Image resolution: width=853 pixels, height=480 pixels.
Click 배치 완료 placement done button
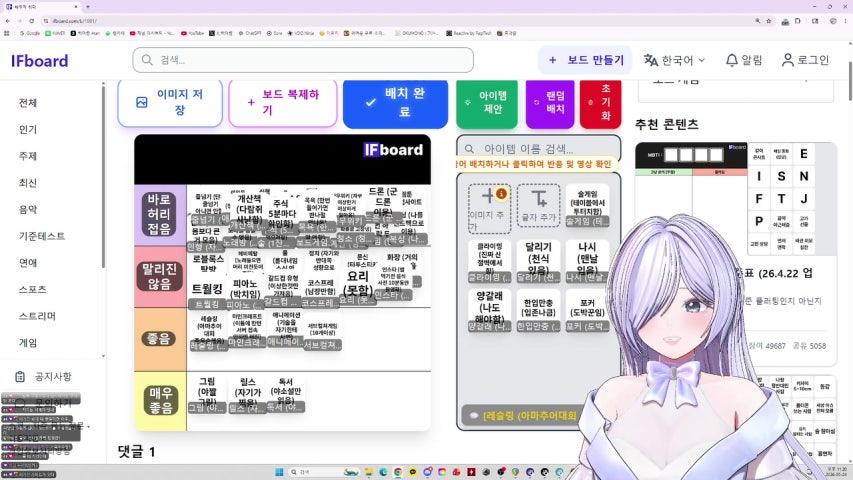(x=395, y=102)
